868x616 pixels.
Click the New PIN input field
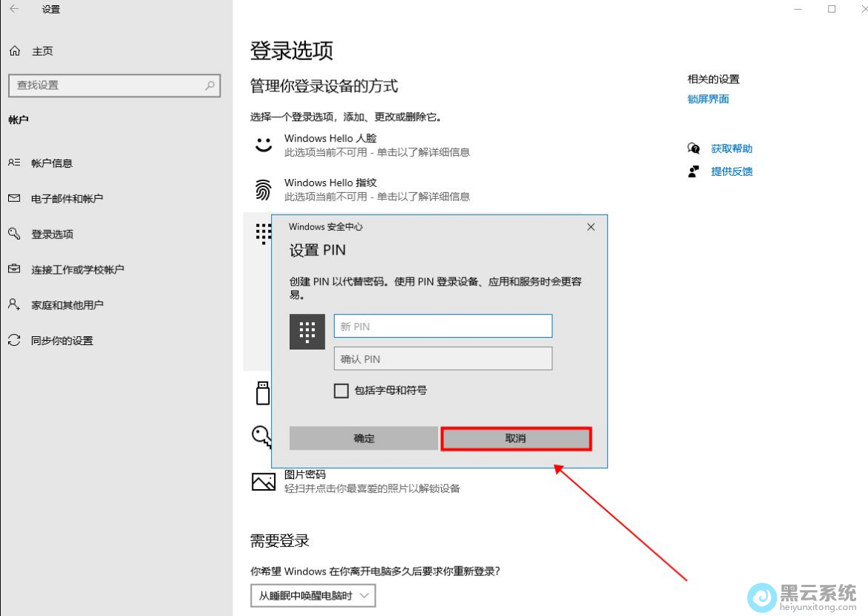443,326
